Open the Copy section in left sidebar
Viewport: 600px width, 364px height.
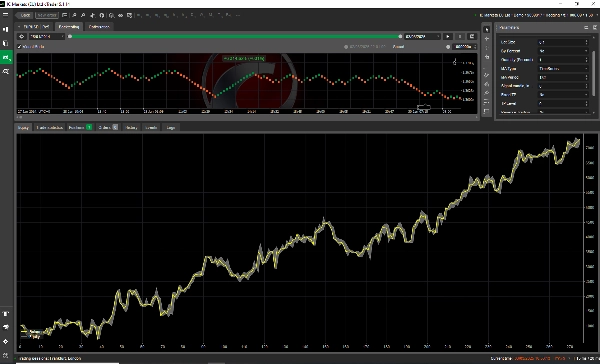pos(6,43)
